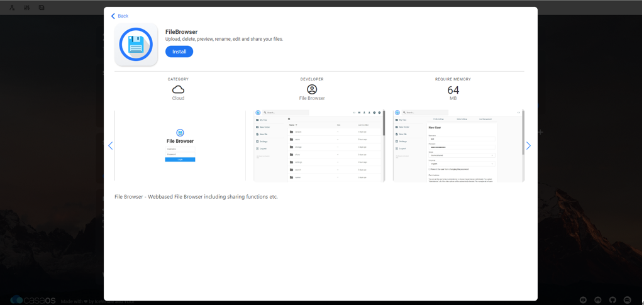Show the previous screenshot with the left arrow
644x305 pixels.
point(110,146)
